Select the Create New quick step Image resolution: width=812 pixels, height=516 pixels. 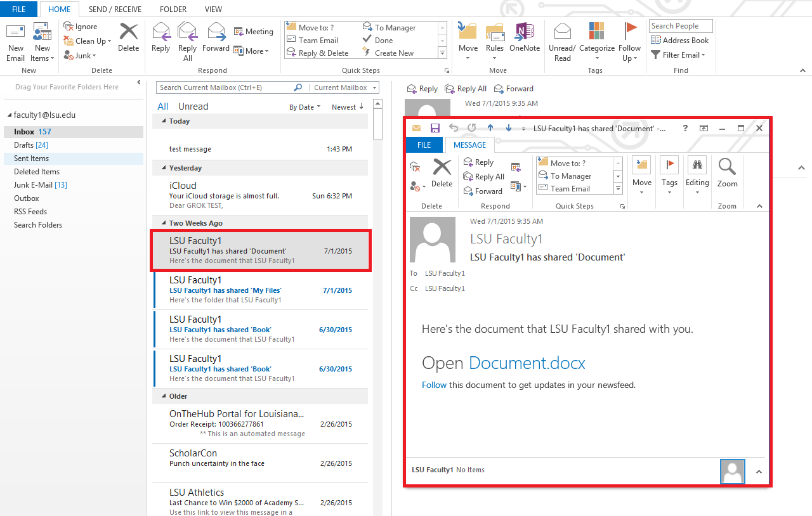click(x=388, y=53)
